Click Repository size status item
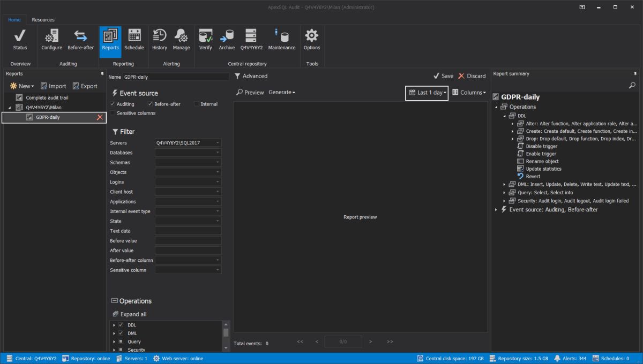 518,359
